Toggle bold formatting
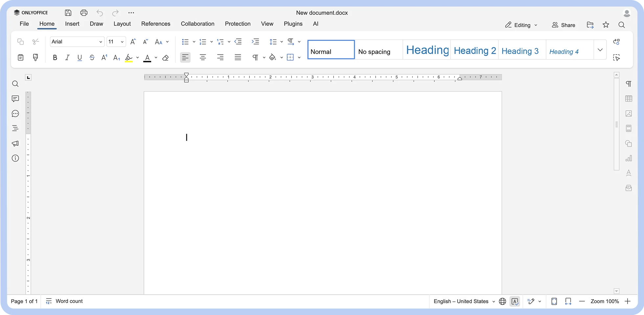The height and width of the screenshot is (315, 644). (55, 57)
